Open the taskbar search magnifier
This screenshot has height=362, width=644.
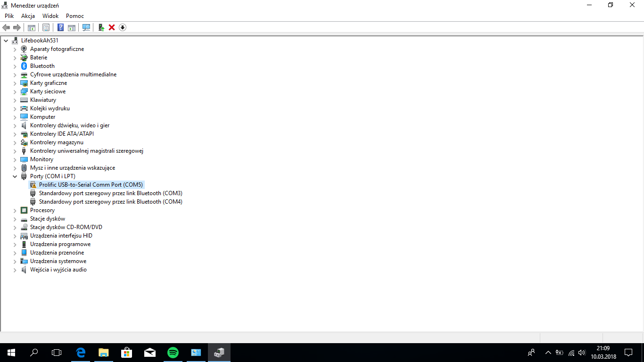point(34,352)
